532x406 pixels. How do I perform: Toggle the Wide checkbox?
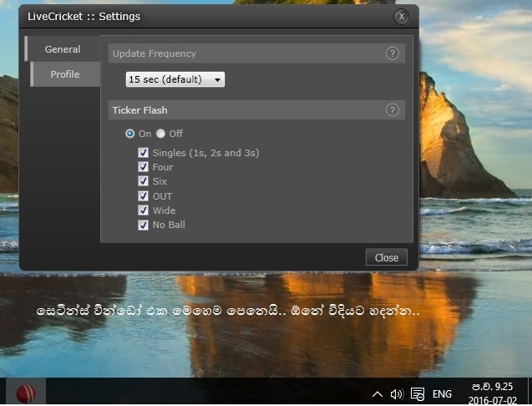click(x=143, y=211)
